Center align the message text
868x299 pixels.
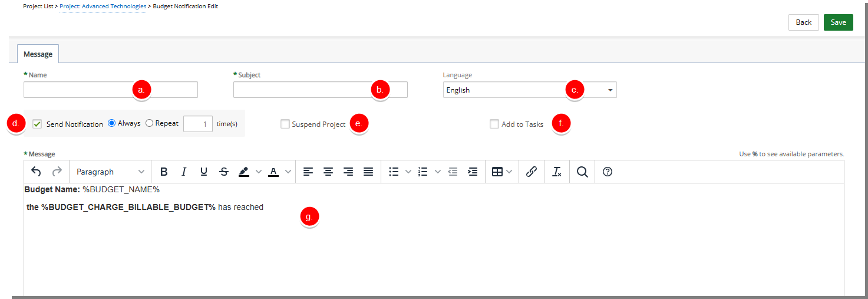coord(328,172)
